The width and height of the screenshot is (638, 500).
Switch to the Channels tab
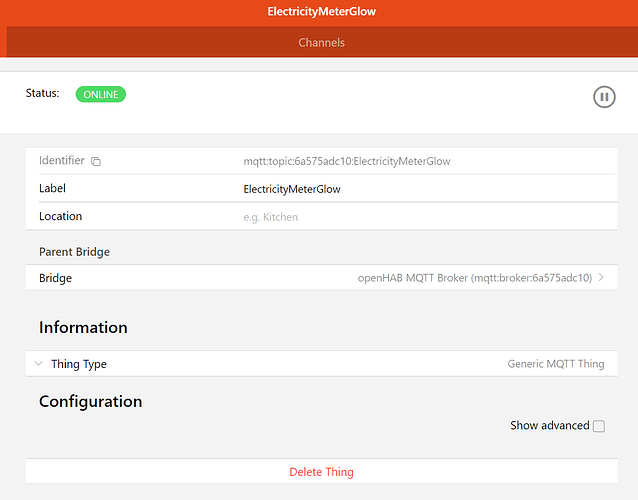point(321,43)
